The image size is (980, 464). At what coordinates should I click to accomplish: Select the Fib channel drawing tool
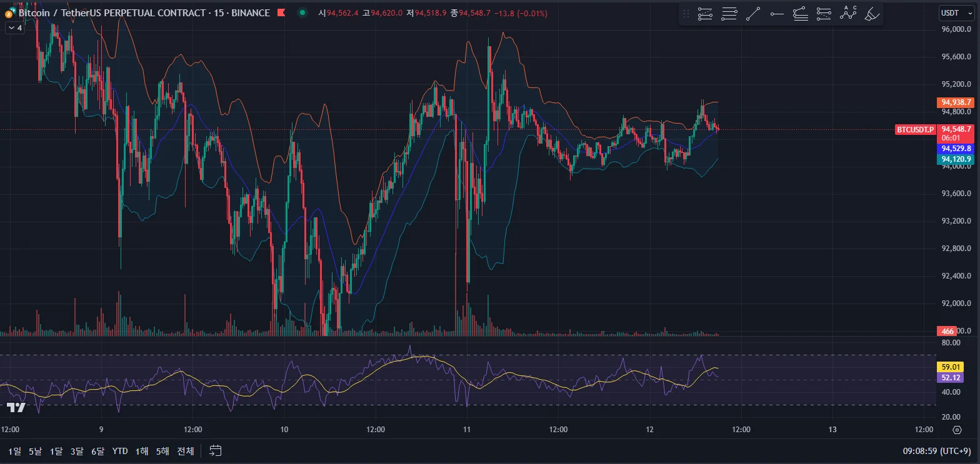[824, 14]
